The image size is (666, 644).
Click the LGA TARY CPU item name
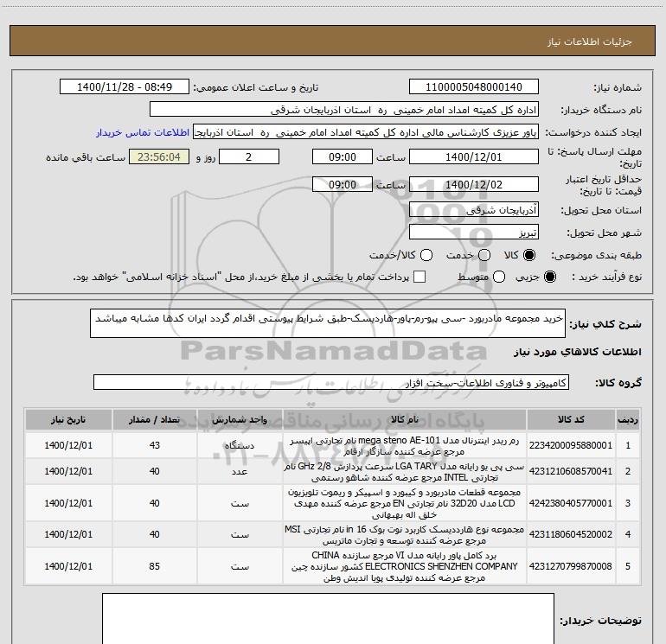(x=405, y=472)
